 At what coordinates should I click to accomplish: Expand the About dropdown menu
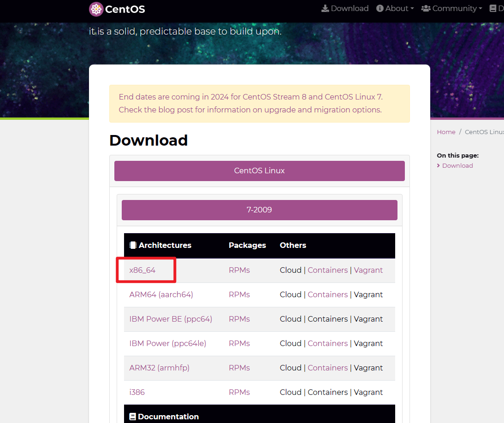tap(395, 8)
